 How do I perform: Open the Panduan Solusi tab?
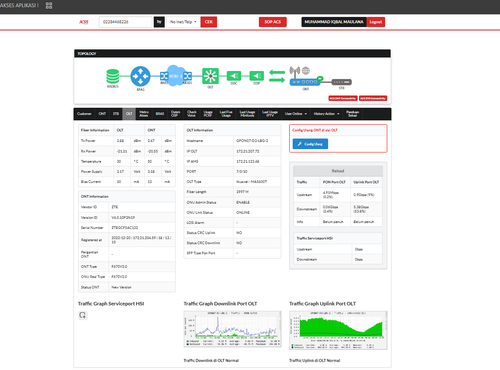click(352, 114)
